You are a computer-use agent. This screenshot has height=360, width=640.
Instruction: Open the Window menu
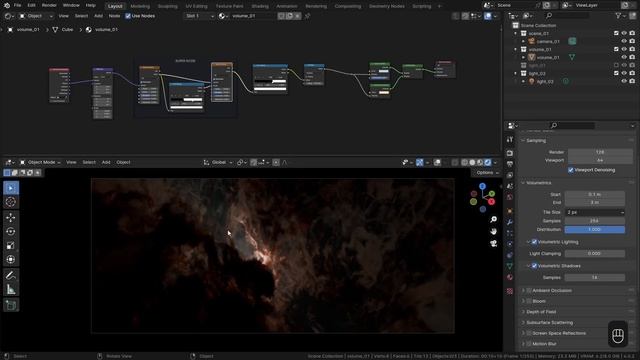[71, 6]
